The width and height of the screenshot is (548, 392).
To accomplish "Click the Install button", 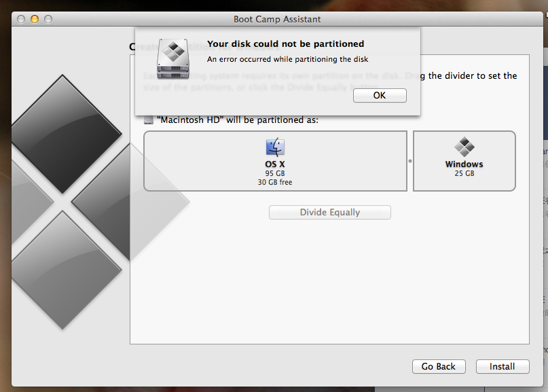I will click(x=503, y=366).
